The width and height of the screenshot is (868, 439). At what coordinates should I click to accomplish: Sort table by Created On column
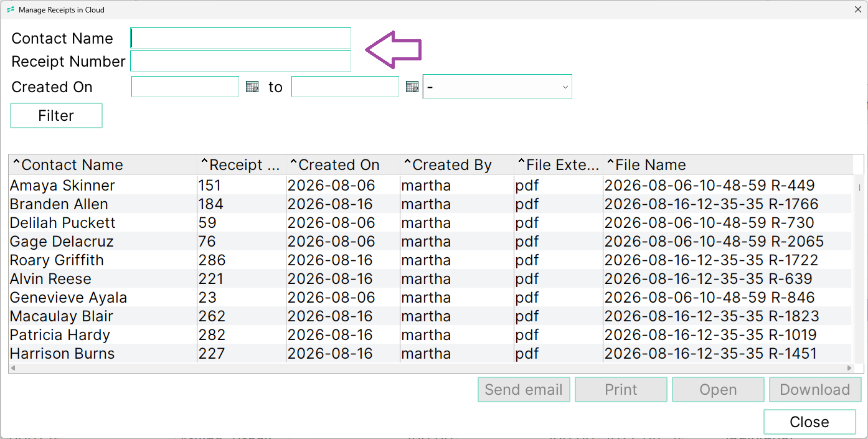click(343, 165)
